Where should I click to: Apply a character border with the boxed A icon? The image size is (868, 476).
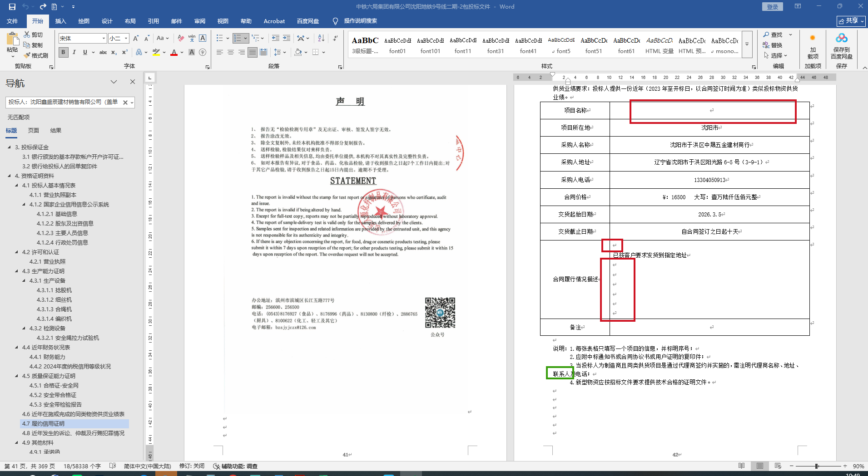[x=203, y=39]
